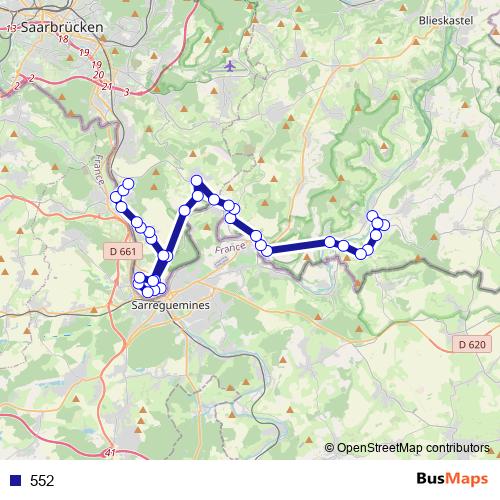Click the easternmost stop of route 552
The image size is (500, 500).
[384, 225]
